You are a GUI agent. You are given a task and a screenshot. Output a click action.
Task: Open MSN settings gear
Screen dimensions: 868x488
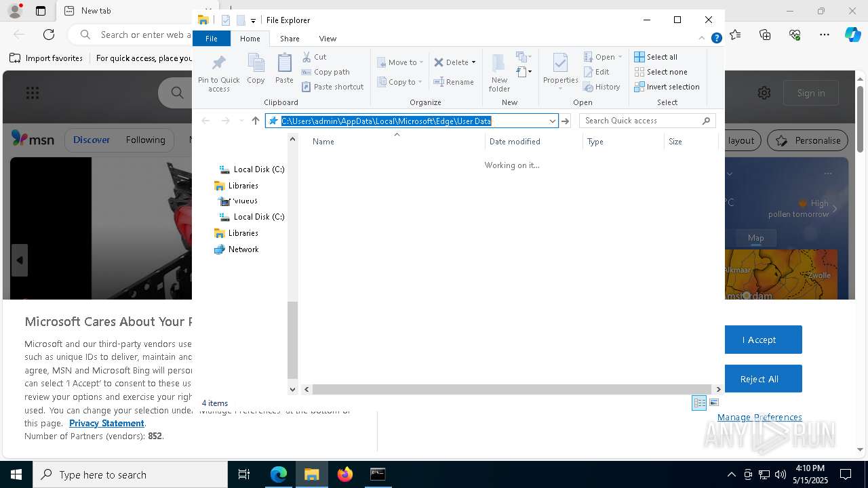pos(764,93)
